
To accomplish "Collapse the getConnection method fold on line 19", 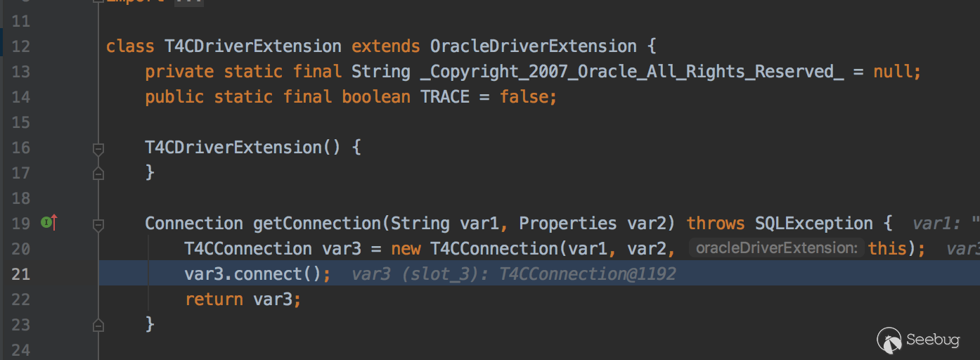I will [x=98, y=224].
